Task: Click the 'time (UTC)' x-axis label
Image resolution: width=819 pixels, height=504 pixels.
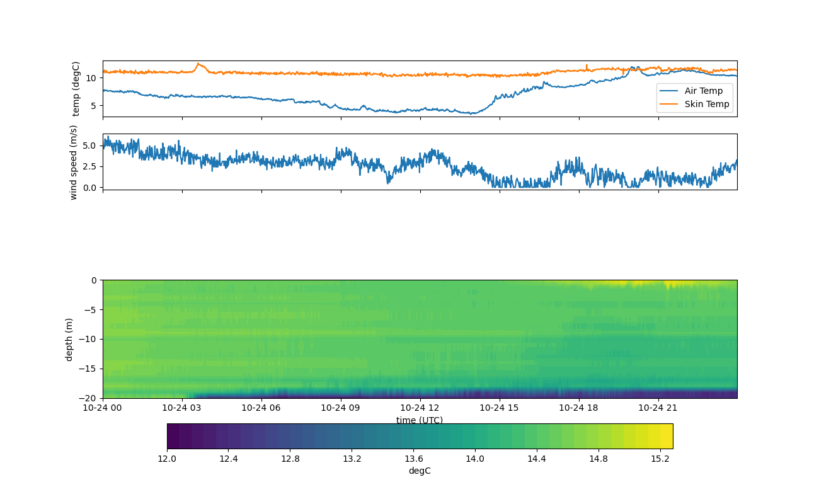Action: click(x=420, y=420)
